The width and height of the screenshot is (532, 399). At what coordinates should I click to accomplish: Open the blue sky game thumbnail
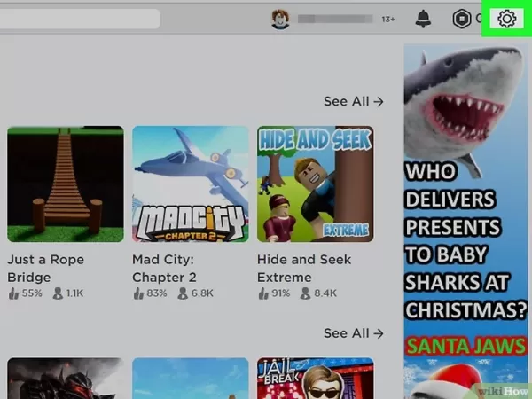tap(191, 379)
